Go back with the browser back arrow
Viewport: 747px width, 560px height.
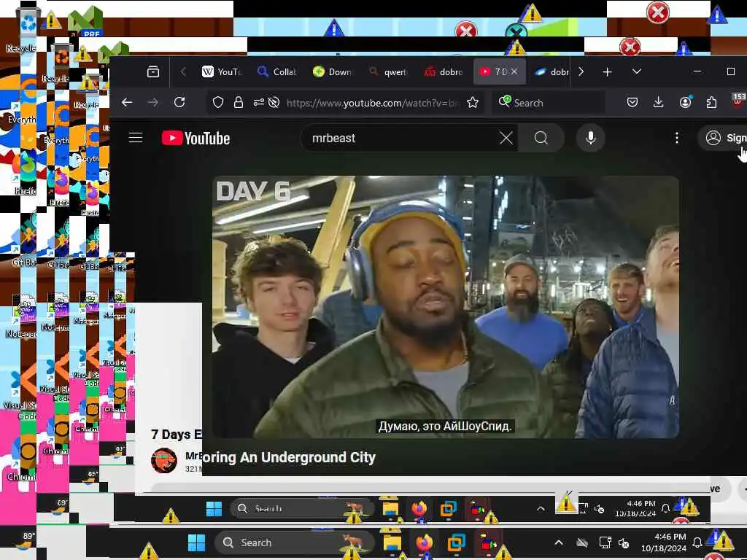[x=127, y=102]
